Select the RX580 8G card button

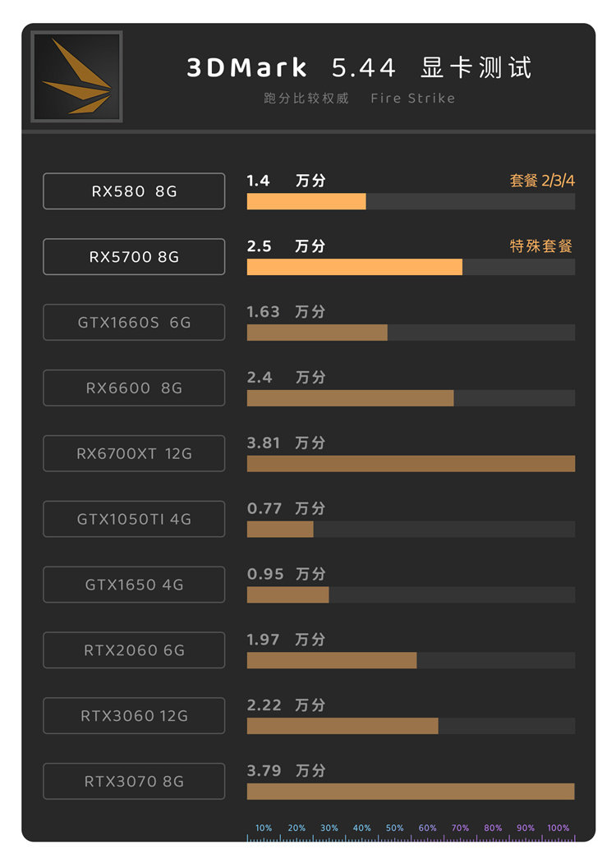coord(134,191)
